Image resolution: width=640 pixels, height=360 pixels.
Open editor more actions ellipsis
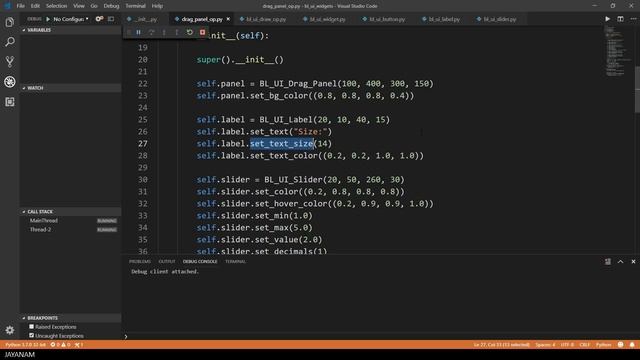pyautogui.click(x=633, y=19)
